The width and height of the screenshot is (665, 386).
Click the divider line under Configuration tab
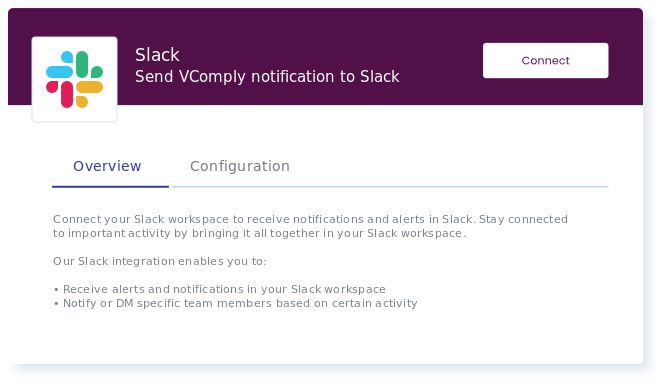point(390,186)
